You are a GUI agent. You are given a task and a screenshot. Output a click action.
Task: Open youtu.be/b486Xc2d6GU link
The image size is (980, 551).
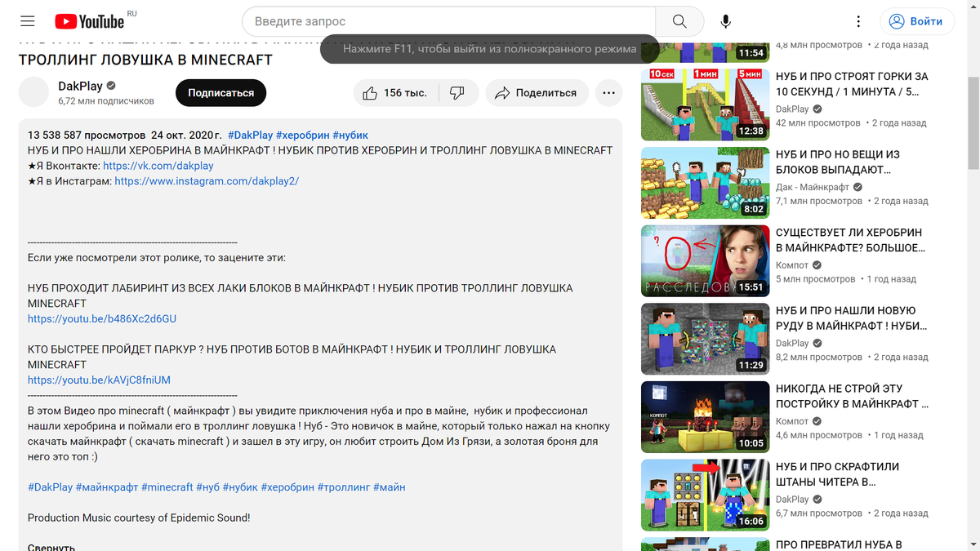[102, 319]
